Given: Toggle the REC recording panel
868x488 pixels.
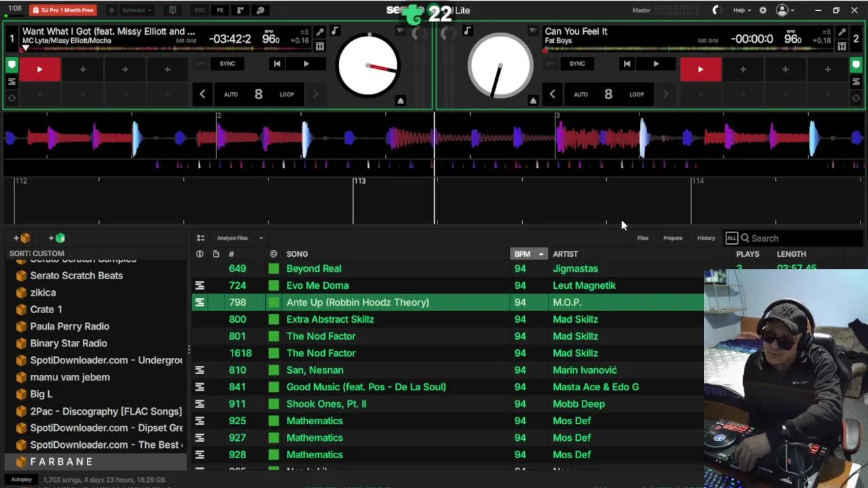Looking at the screenshot, I should pyautogui.click(x=199, y=10).
